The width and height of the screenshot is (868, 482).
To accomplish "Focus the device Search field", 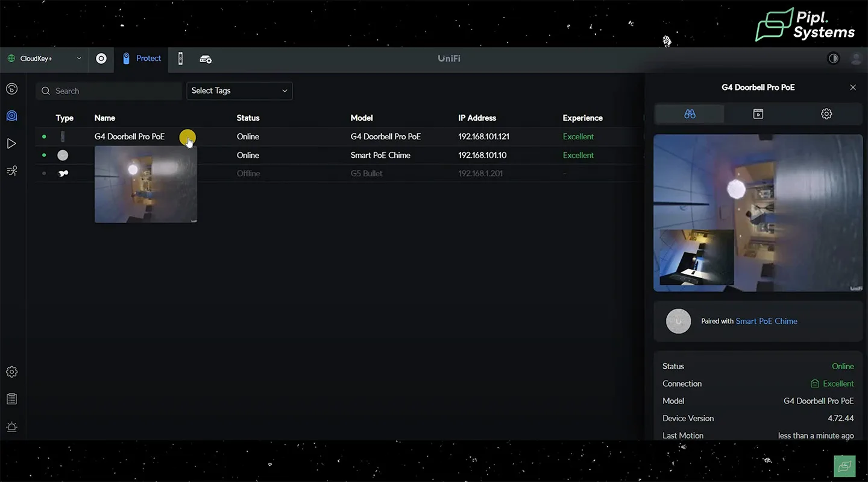I will 108,91.
